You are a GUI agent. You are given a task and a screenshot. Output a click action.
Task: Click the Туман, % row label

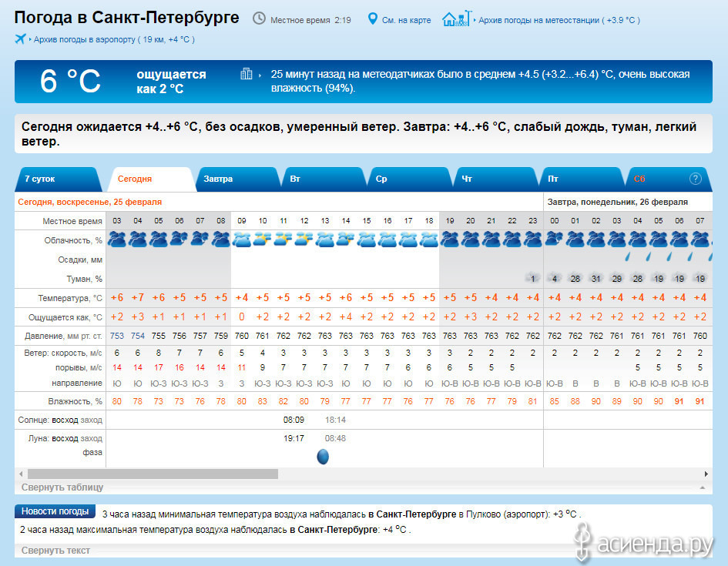click(x=85, y=279)
